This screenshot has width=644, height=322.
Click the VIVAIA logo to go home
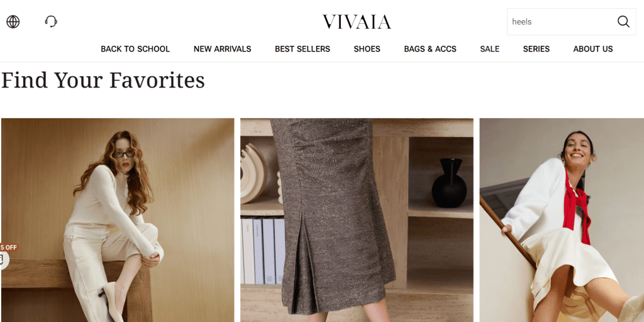coord(357,22)
